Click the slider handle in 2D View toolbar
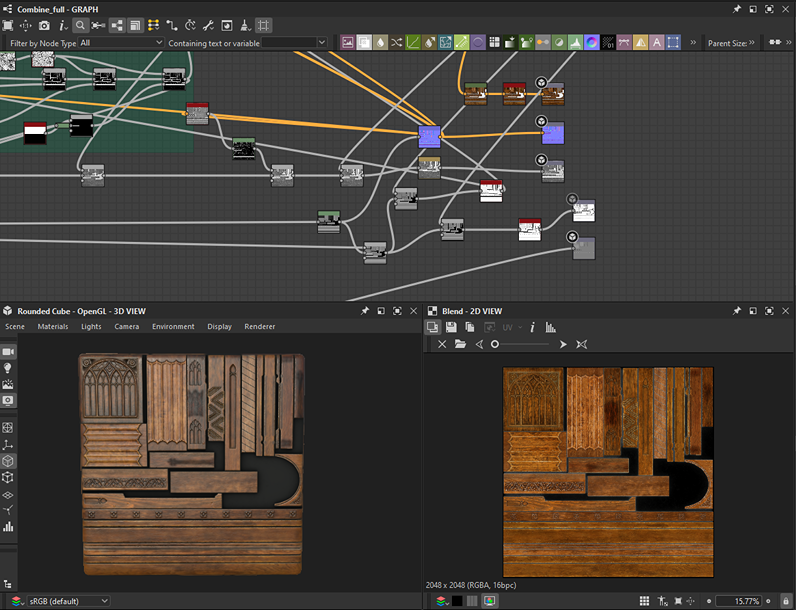Viewport: 796px width, 610px height. 495,344
